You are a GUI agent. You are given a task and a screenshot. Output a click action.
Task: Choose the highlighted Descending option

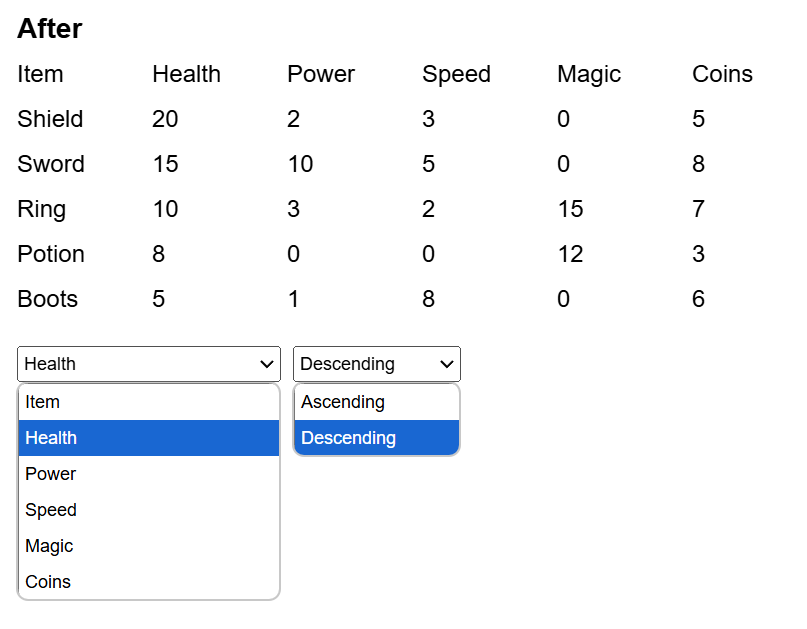[377, 438]
